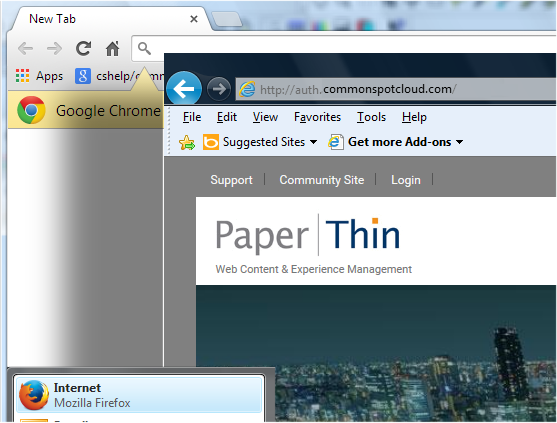557x423 pixels.
Task: Click the city skyline banner image
Action: (x=376, y=353)
